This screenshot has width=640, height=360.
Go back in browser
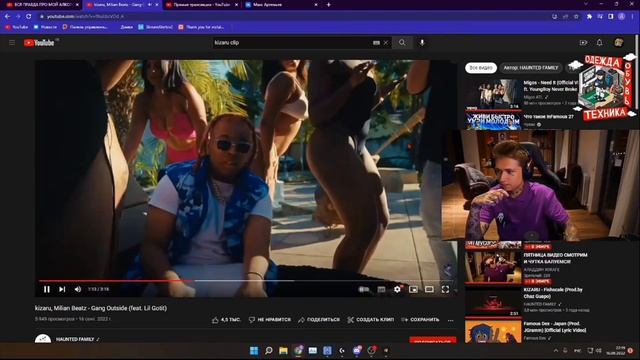(7, 16)
